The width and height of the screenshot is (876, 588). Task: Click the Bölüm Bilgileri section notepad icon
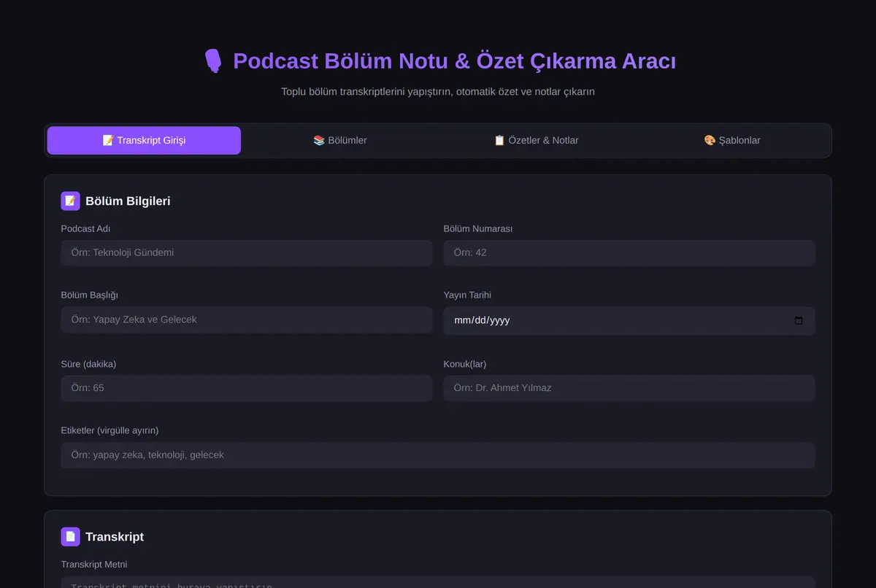coord(70,201)
